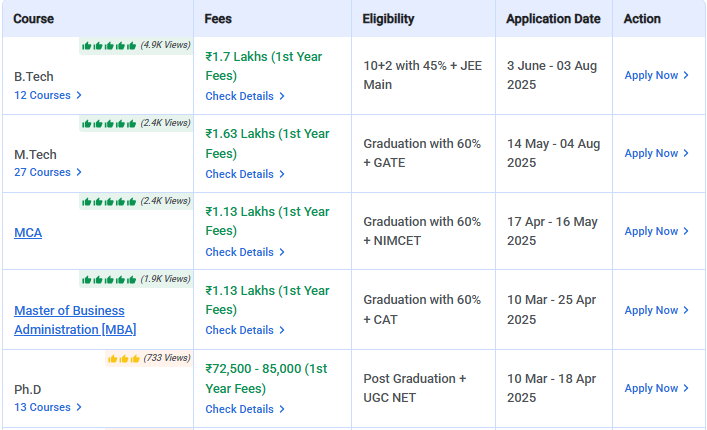Click green thumbs-up rating icons for B.Tech
This screenshot has height=430, width=707.
pos(109,46)
